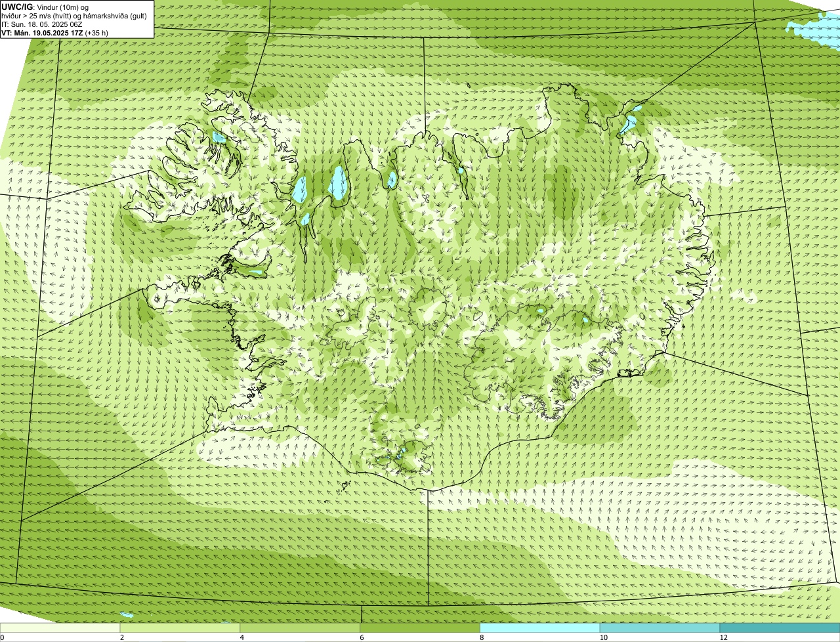Click the teal swatch between 10 and 12
The height and width of the screenshot is (642, 840).
coord(660,628)
